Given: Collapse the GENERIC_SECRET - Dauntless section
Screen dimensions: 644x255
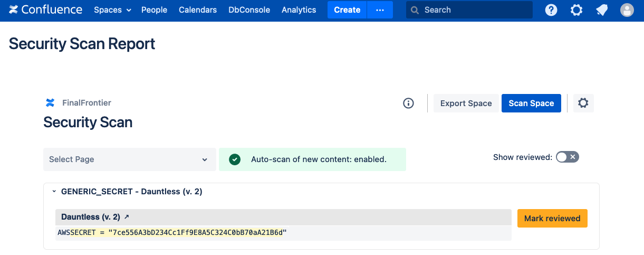Looking at the screenshot, I should [x=54, y=192].
